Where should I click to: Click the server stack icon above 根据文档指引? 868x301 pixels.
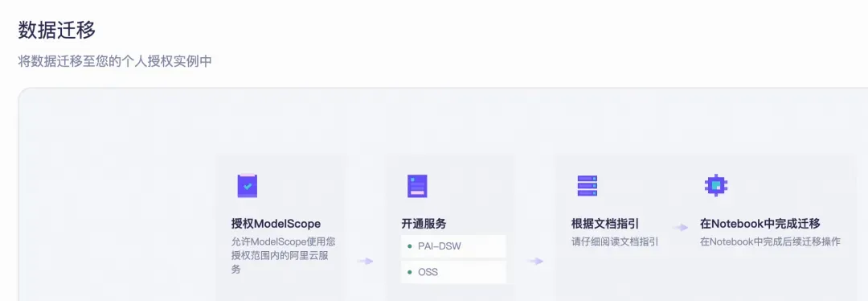pos(588,186)
